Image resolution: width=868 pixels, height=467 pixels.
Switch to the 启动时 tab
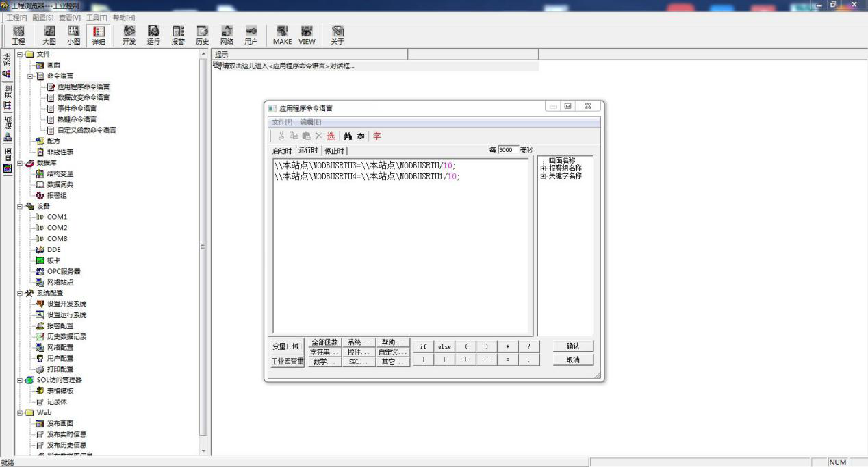282,151
